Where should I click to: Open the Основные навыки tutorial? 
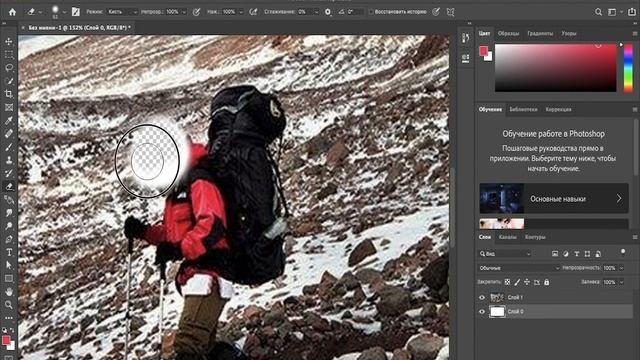(x=554, y=198)
